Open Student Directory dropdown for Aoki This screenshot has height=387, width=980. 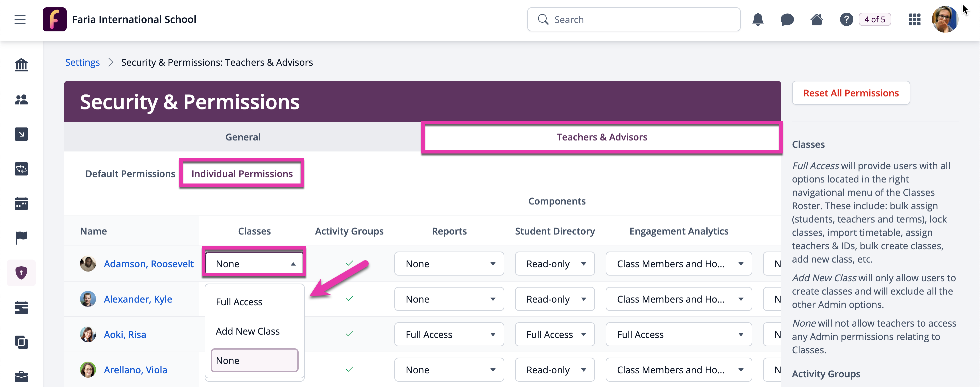pos(555,334)
